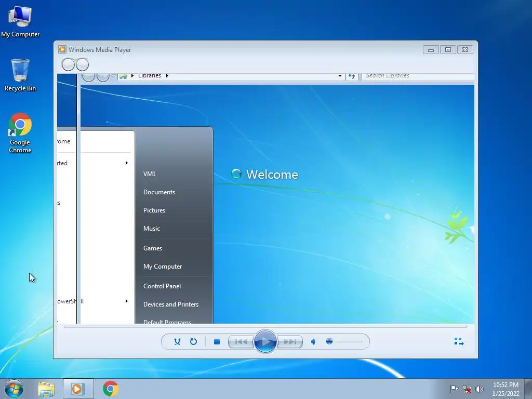The image size is (532, 399).
Task: Go to the previous track
Action: coord(241,342)
